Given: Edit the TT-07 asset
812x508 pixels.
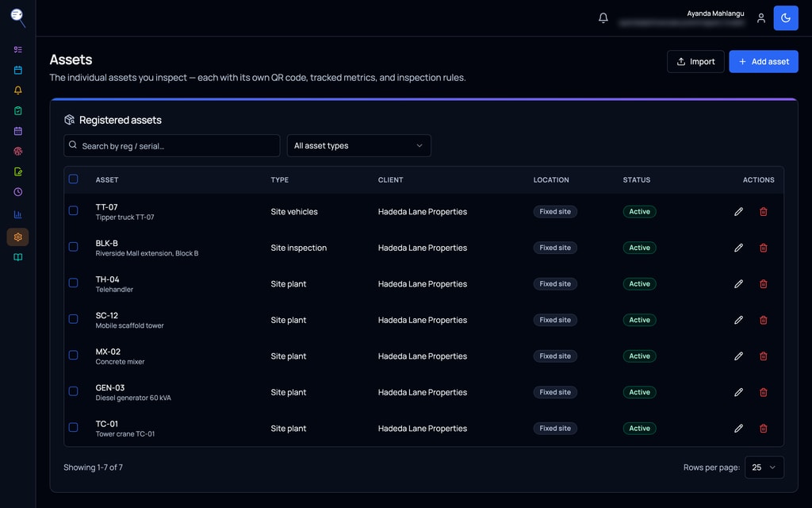Looking at the screenshot, I should click(x=738, y=211).
